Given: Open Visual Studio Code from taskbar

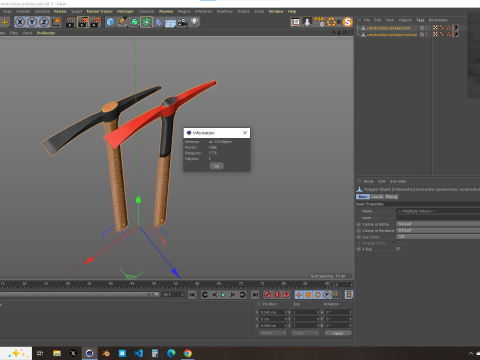Looking at the screenshot, I should (139, 353).
